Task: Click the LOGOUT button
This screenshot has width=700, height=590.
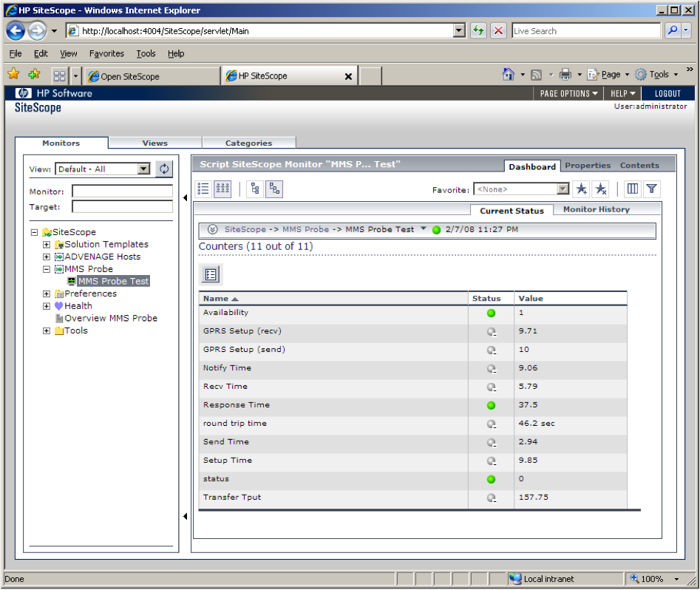Action: (x=667, y=93)
